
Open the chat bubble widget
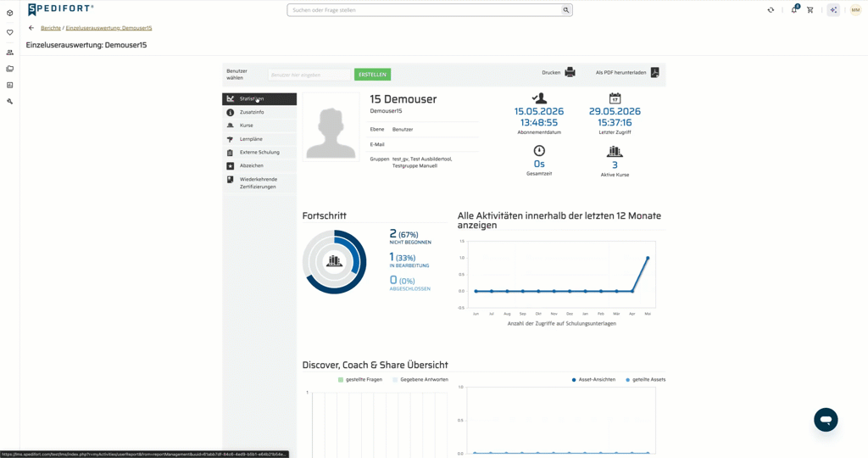click(826, 420)
